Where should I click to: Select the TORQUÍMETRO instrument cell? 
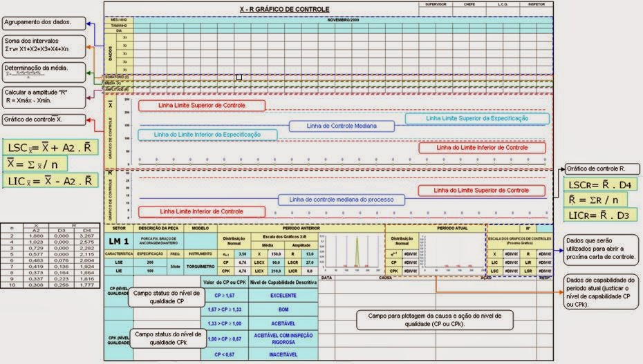(x=201, y=267)
